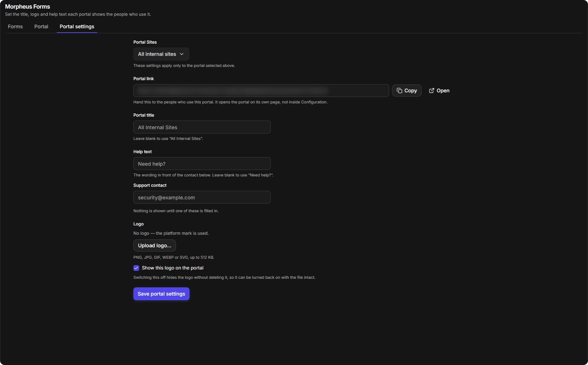Viewport: 588px width, 365px height.
Task: Click the Upload logo... button
Action: pyautogui.click(x=155, y=245)
